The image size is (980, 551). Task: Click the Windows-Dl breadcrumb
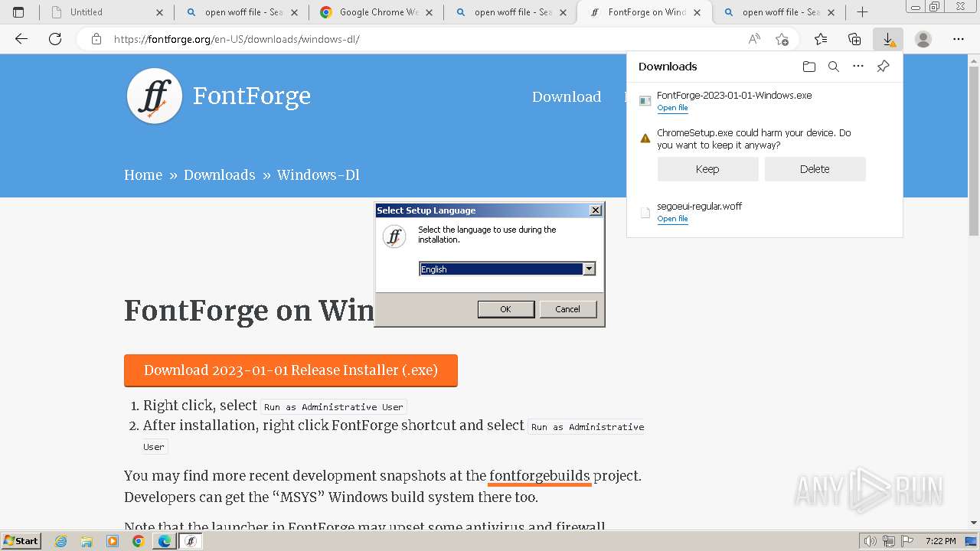click(318, 175)
